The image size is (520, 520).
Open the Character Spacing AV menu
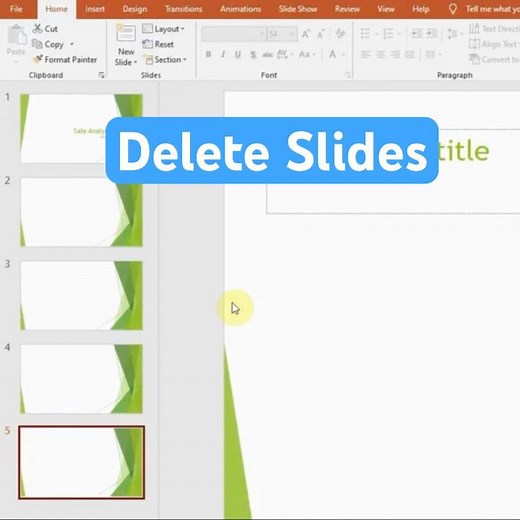point(284,54)
